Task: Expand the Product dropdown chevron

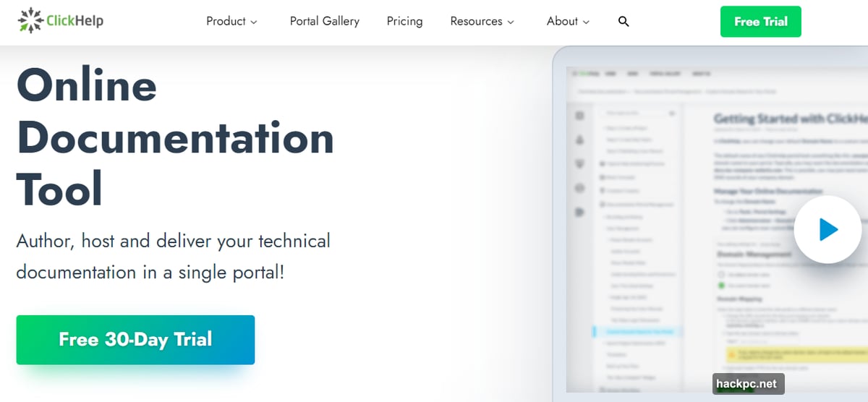Action: click(x=254, y=22)
